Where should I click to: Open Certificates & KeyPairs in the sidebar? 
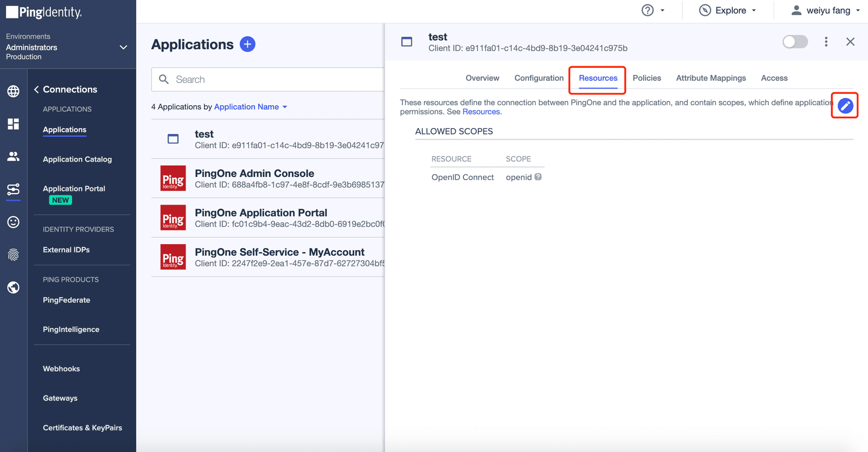pos(82,428)
